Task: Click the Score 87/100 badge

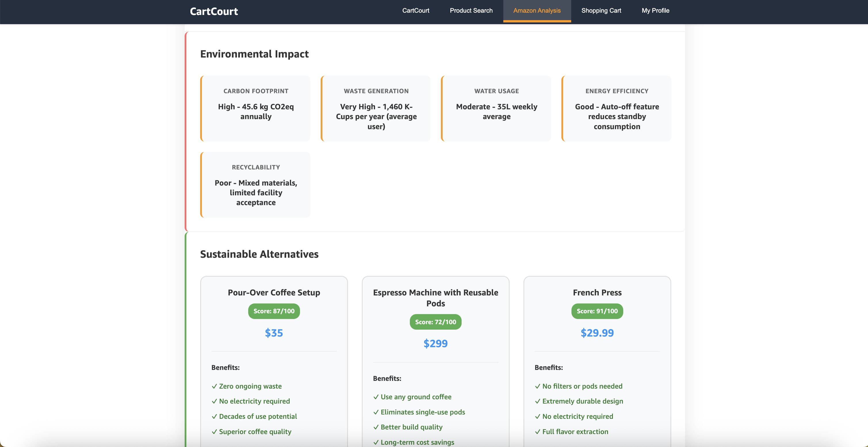Action: pyautogui.click(x=274, y=311)
